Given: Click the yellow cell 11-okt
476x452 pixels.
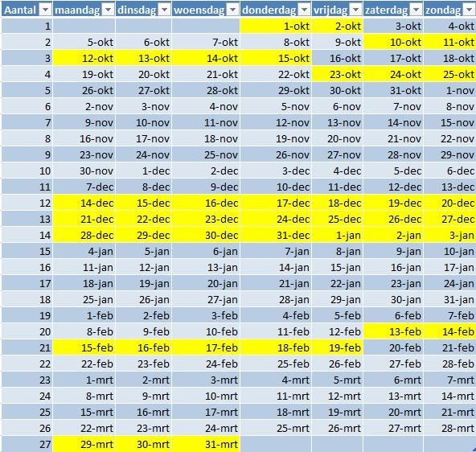Looking at the screenshot, I should pyautogui.click(x=449, y=42).
